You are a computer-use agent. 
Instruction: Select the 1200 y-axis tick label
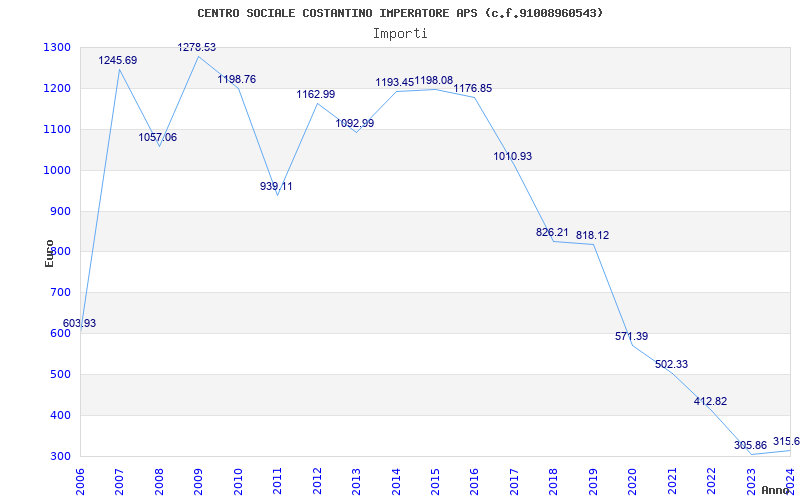(x=57, y=89)
